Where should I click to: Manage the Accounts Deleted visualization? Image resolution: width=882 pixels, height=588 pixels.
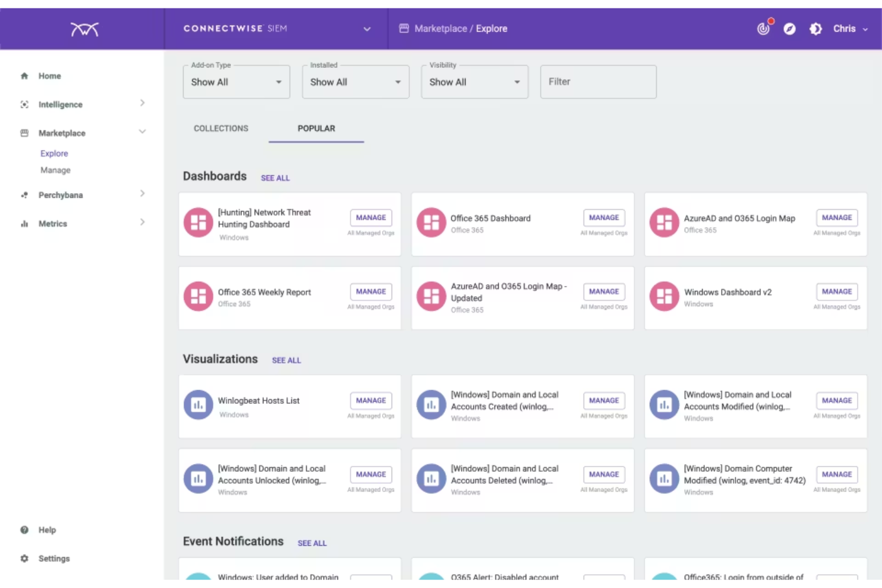point(604,474)
